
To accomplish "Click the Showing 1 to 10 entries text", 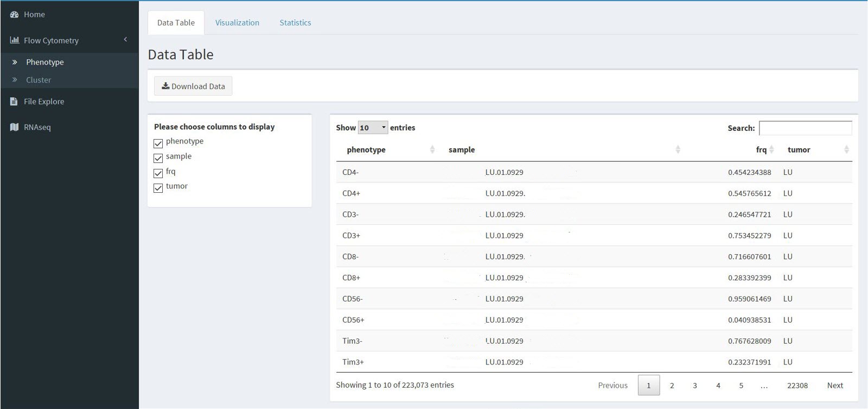I will tap(395, 385).
